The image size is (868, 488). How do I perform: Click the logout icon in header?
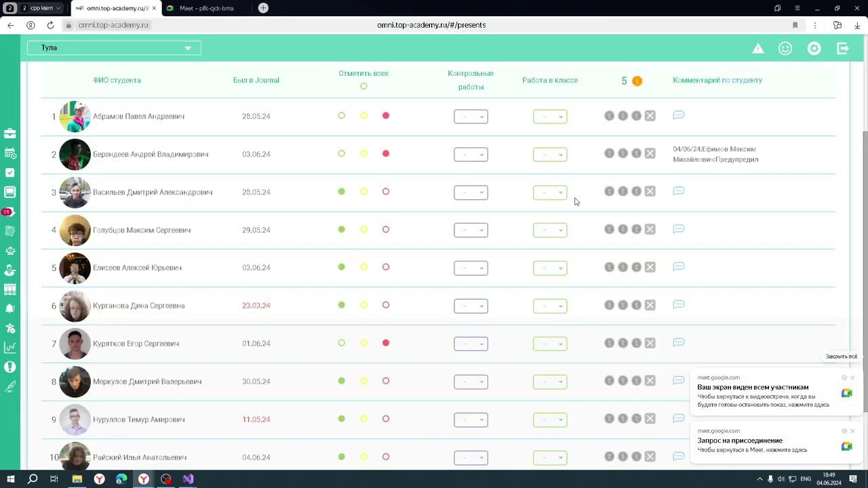point(843,48)
